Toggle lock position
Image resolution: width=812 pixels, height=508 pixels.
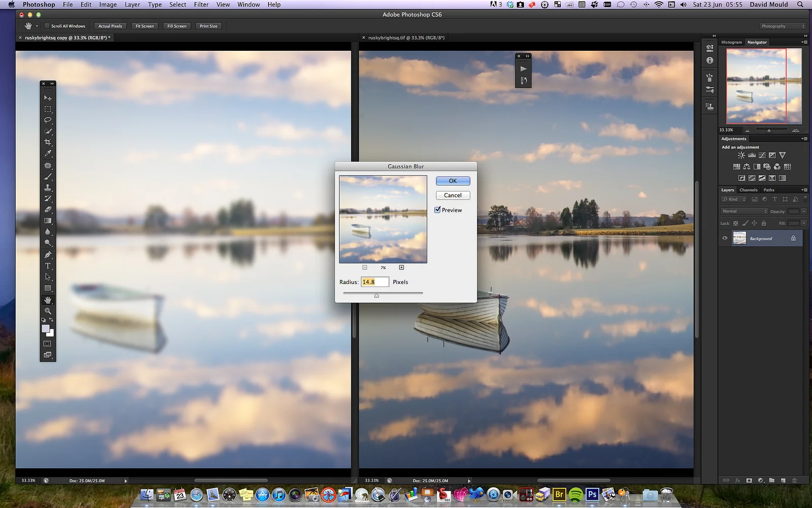click(754, 223)
